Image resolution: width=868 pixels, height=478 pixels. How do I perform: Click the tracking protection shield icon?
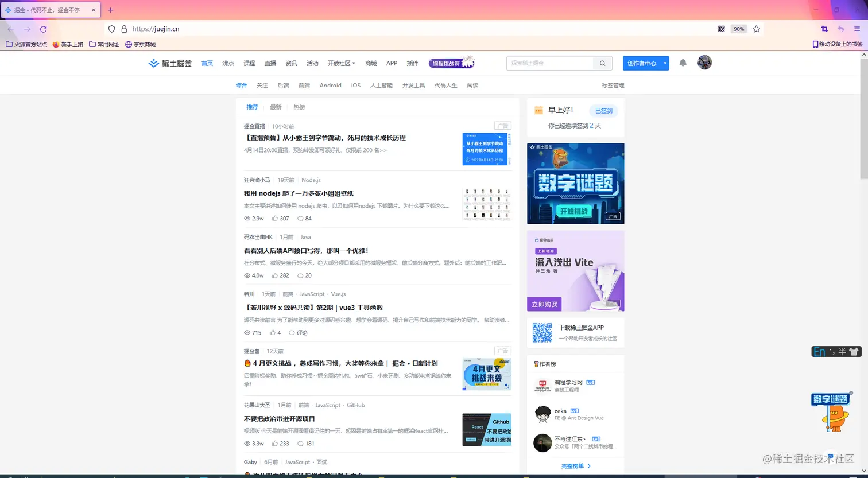pyautogui.click(x=111, y=29)
